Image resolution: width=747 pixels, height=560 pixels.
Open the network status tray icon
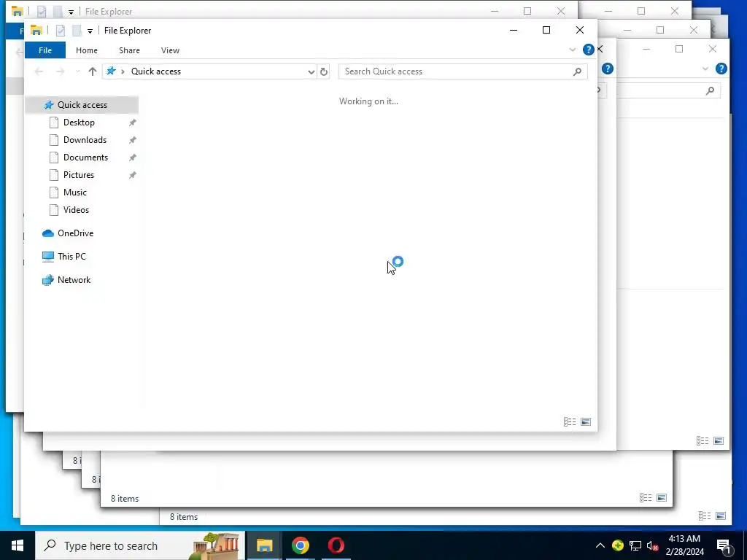(x=635, y=545)
